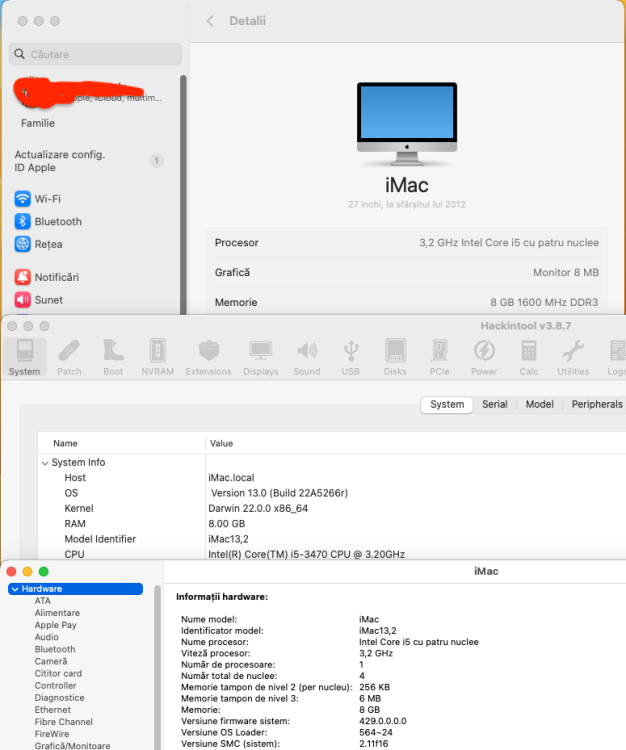Select Fibre Channel in System Information sidebar
This screenshot has width=626, height=750.
point(64,722)
